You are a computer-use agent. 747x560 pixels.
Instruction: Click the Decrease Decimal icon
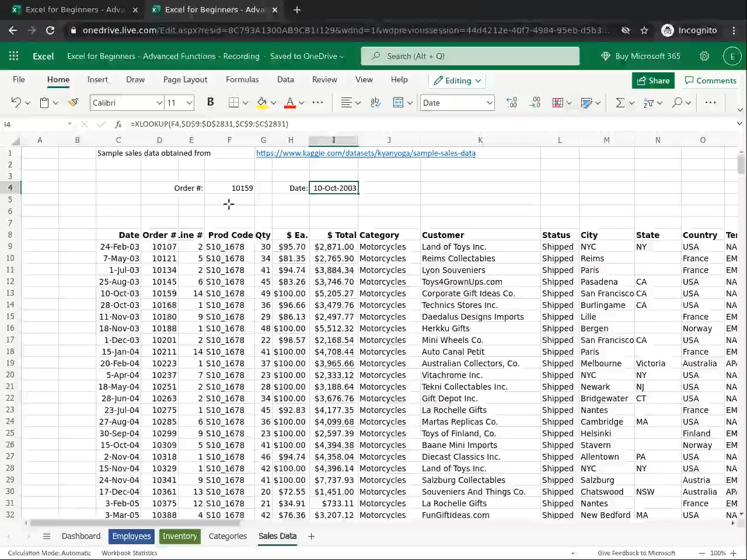click(535, 103)
